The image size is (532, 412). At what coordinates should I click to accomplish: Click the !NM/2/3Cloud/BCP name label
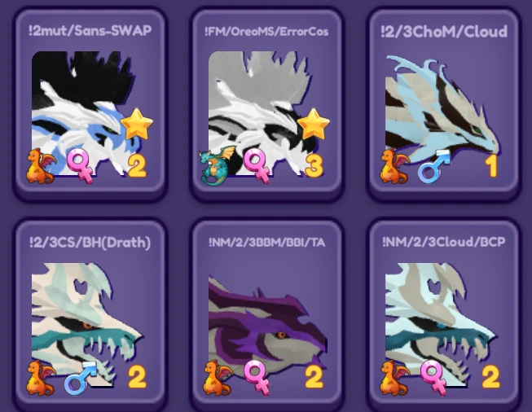coord(444,242)
